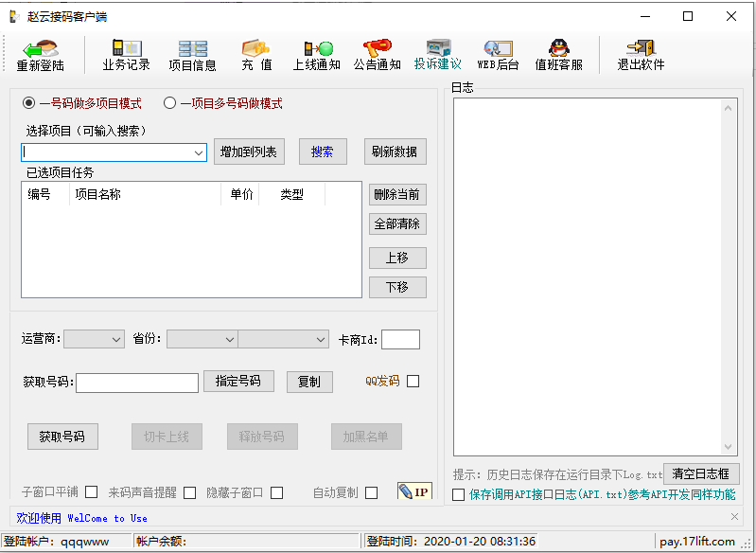Click the 增加到列表 button

249,152
